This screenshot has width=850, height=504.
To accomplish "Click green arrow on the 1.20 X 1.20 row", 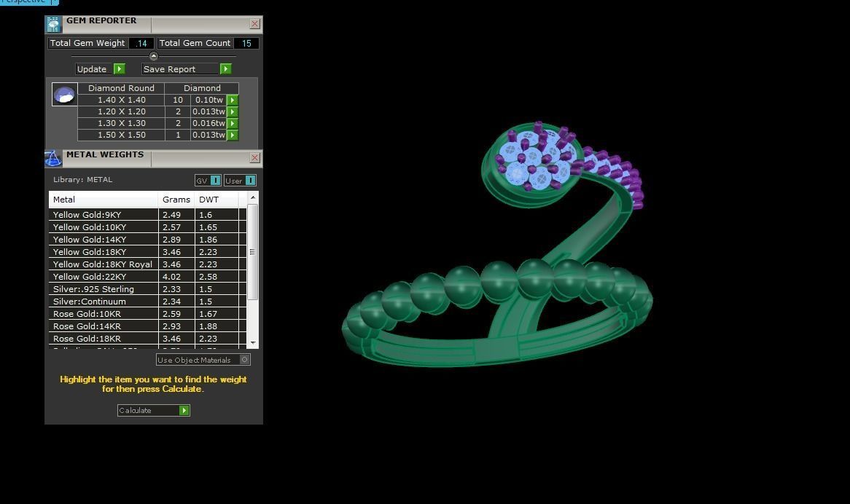I will pyautogui.click(x=233, y=111).
